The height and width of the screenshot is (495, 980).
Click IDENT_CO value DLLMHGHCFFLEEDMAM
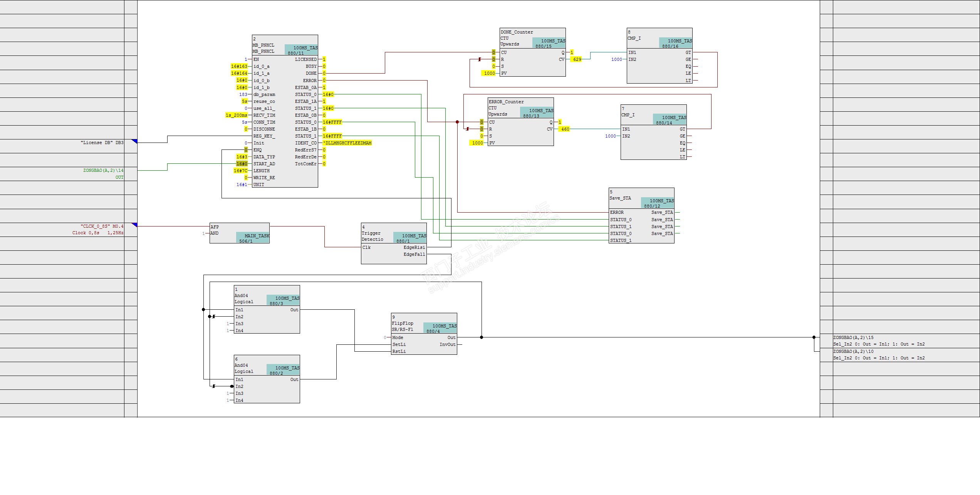[x=347, y=143]
